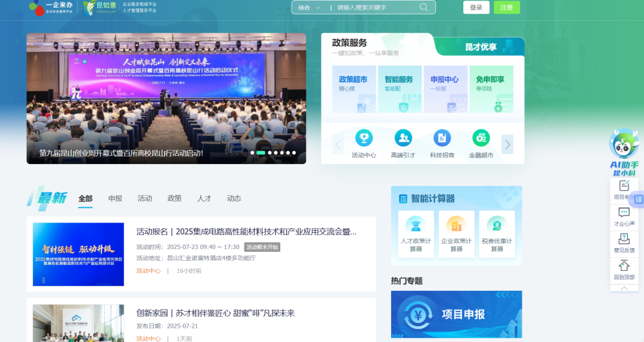Screen dimensions: 644x342
Task: Click the 登录 button
Action: point(476,8)
